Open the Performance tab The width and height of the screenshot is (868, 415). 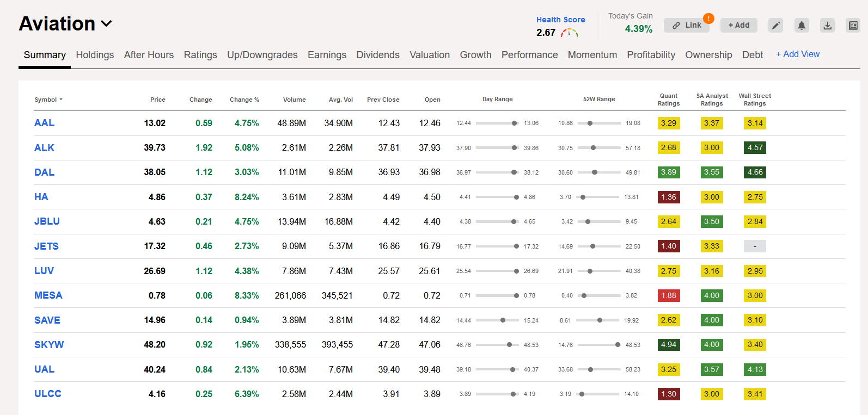click(x=529, y=55)
